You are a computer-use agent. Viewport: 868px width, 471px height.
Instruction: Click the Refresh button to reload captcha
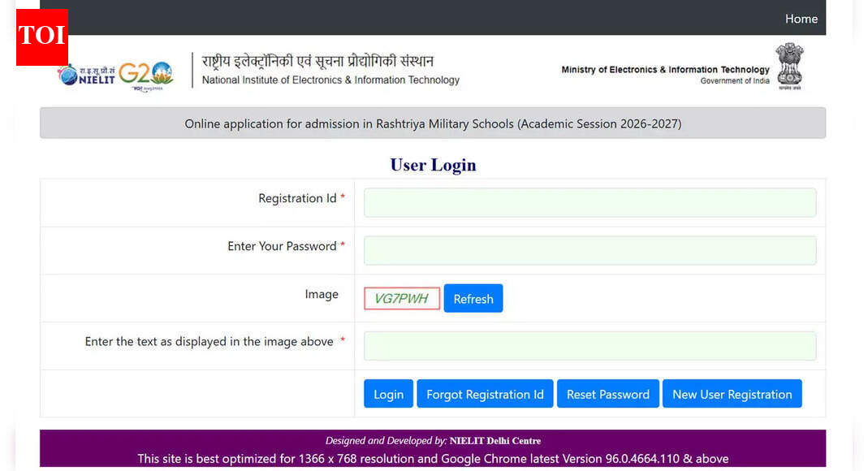[x=473, y=298]
